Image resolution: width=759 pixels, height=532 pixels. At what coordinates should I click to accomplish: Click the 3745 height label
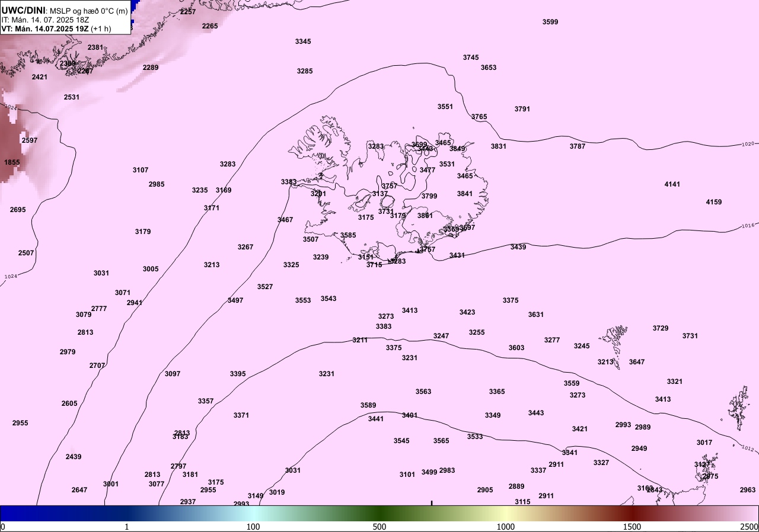point(471,57)
